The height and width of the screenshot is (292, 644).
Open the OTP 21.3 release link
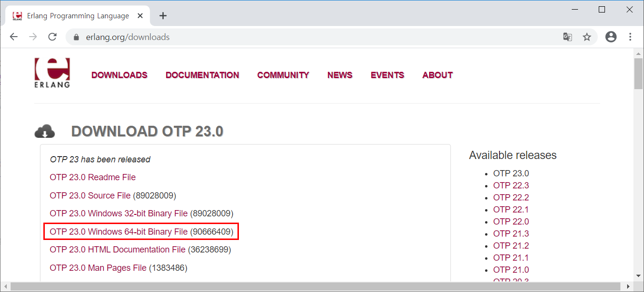click(x=511, y=234)
